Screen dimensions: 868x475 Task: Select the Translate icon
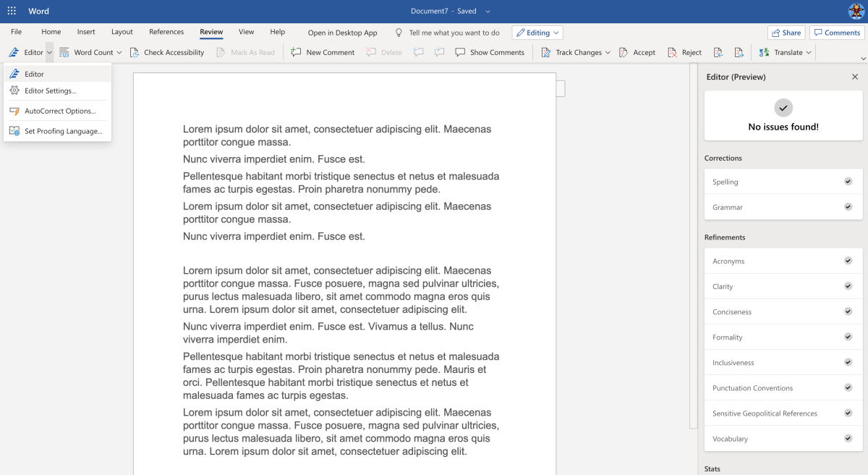(765, 51)
